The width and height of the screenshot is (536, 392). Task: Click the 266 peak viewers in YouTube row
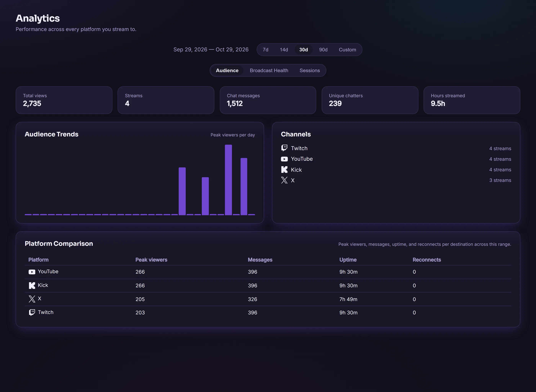point(140,272)
